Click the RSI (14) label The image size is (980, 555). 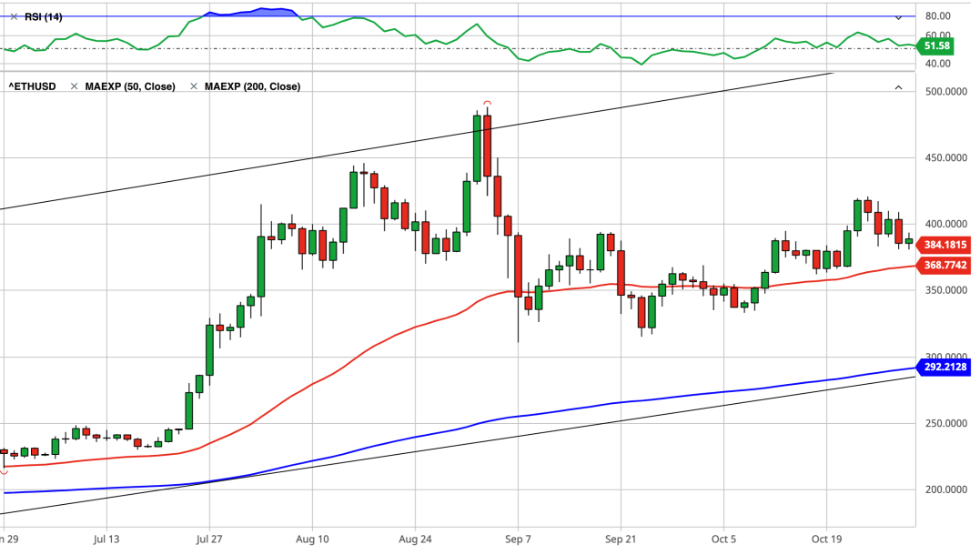tap(43, 17)
